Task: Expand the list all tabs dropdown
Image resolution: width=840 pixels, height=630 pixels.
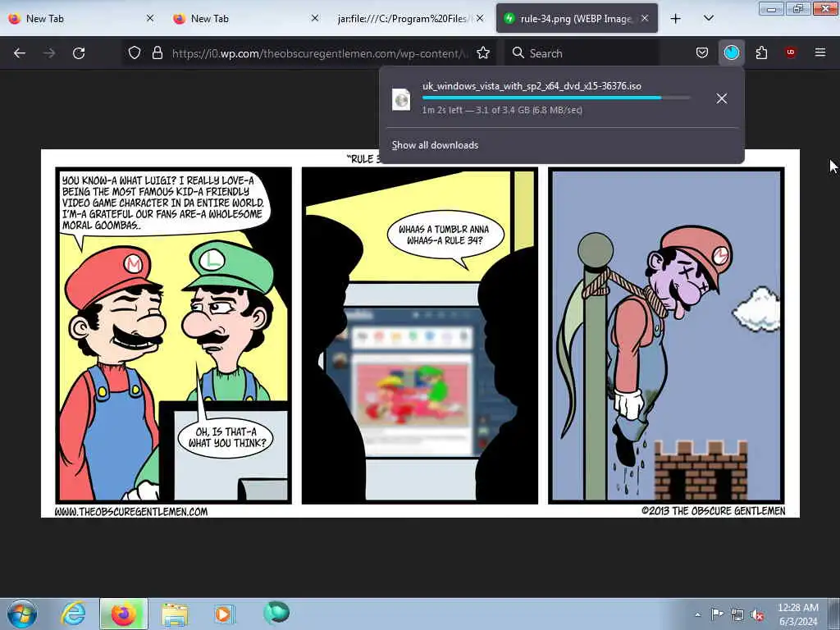Action: point(708,19)
